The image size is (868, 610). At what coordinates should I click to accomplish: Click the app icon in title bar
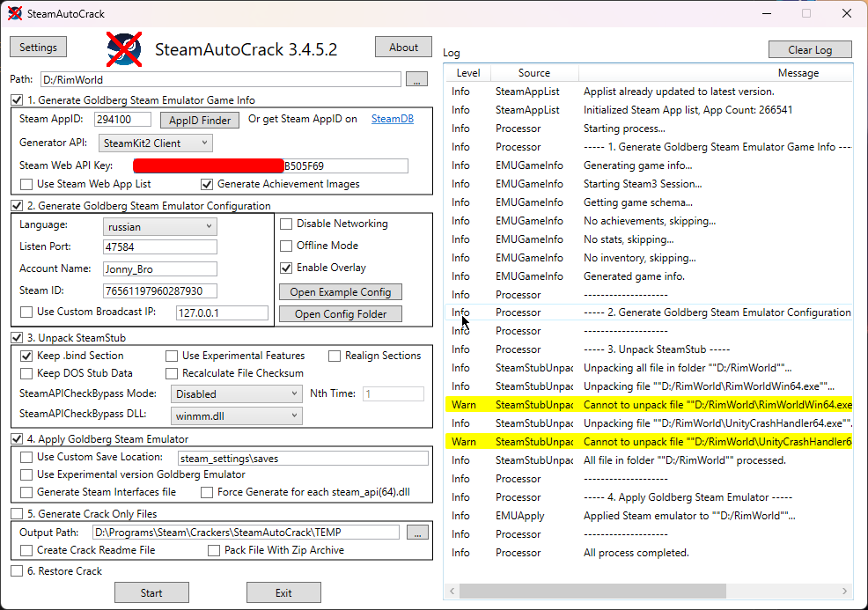coord(15,13)
